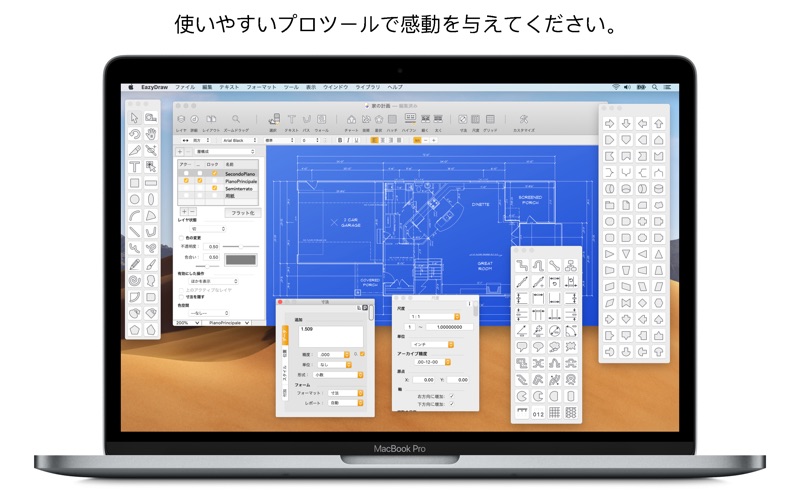
Task: Open the 形式 dropdown in dimension panel
Action: pos(338,374)
